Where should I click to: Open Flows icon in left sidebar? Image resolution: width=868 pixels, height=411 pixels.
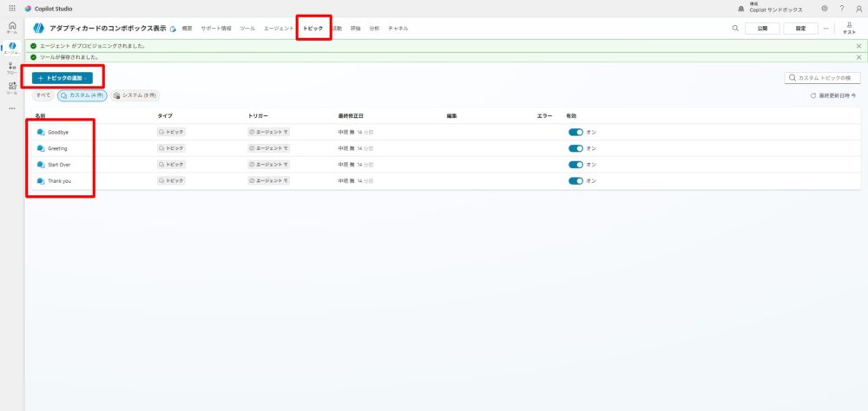(x=11, y=68)
